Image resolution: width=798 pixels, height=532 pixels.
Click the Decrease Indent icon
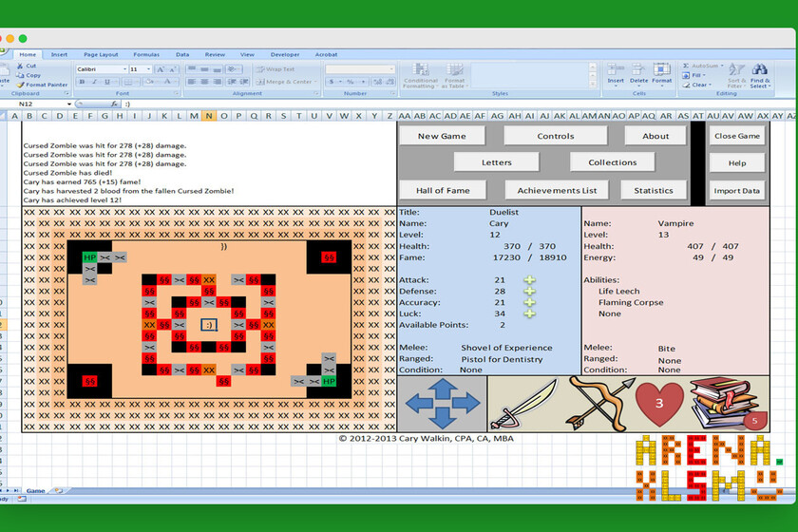[232, 82]
